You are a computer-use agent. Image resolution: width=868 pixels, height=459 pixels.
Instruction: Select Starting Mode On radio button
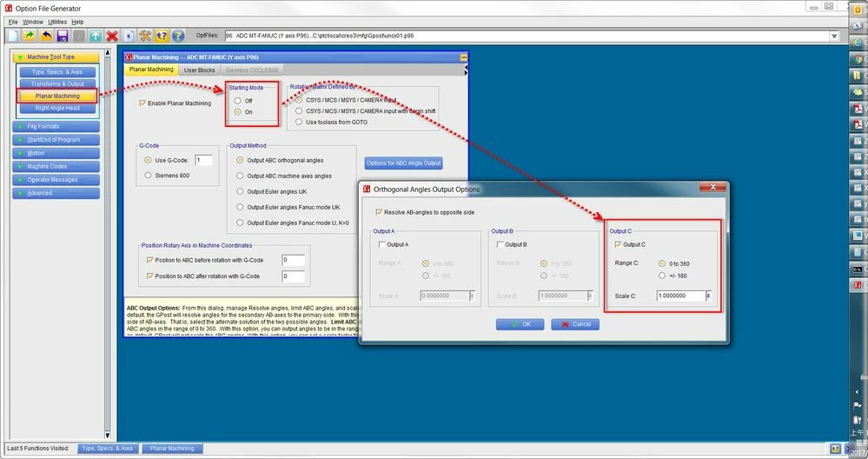pyautogui.click(x=237, y=112)
